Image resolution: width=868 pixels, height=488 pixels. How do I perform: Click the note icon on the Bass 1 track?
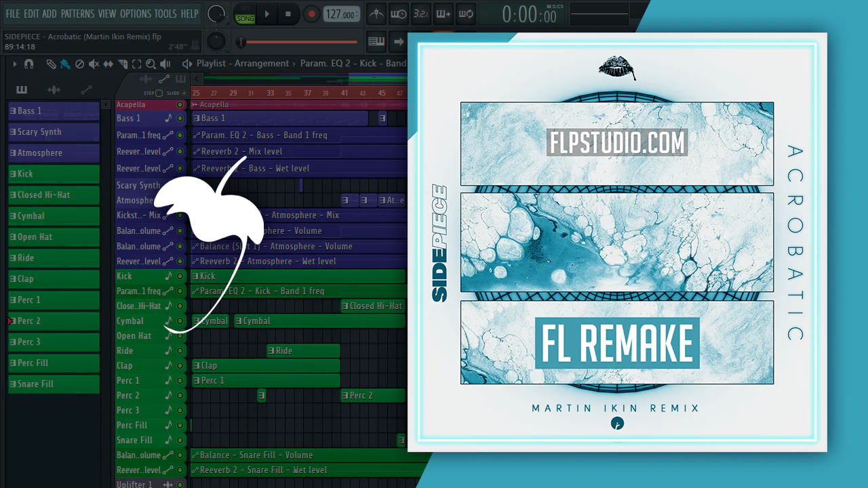coord(169,119)
